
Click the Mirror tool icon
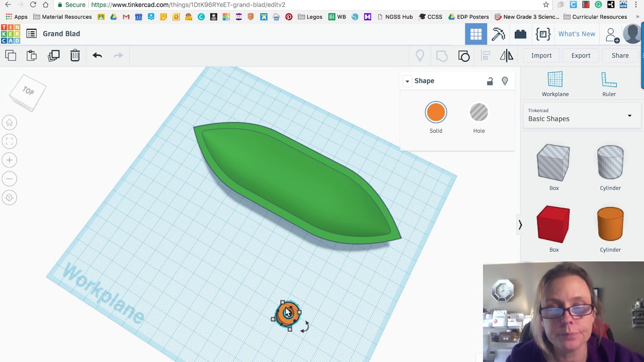[x=507, y=55]
